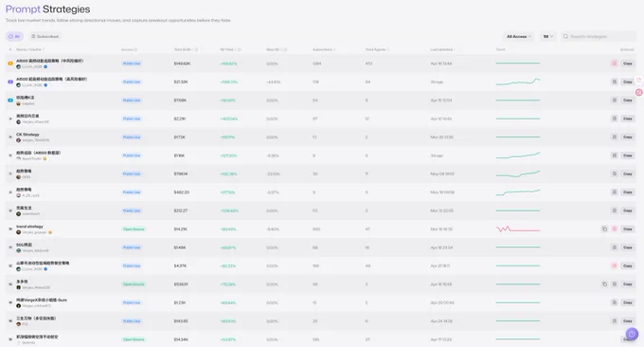
Task: Click the subscribe icon in the $143.85 row
Action: 615,320
